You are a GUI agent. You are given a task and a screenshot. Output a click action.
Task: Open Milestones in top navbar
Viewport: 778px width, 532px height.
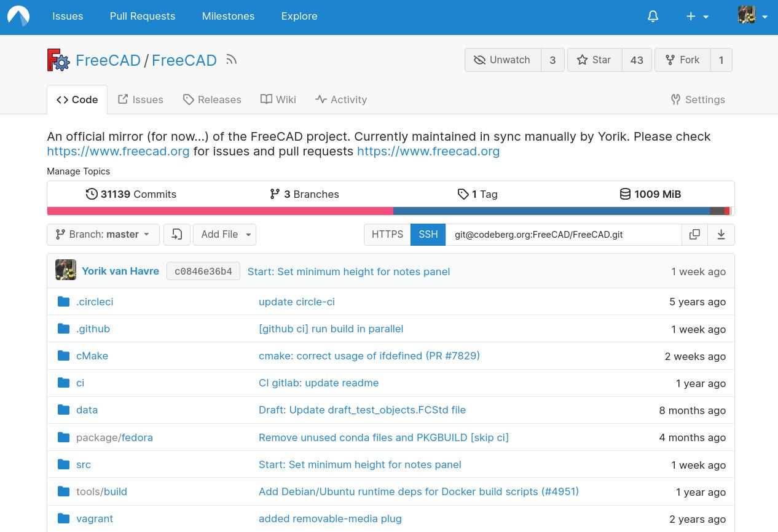point(228,17)
